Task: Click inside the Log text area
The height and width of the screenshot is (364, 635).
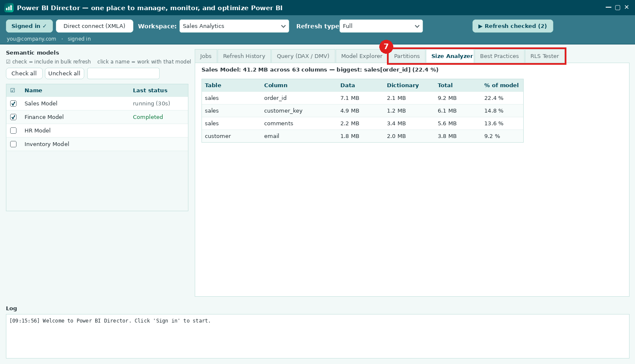Action: coord(317,336)
